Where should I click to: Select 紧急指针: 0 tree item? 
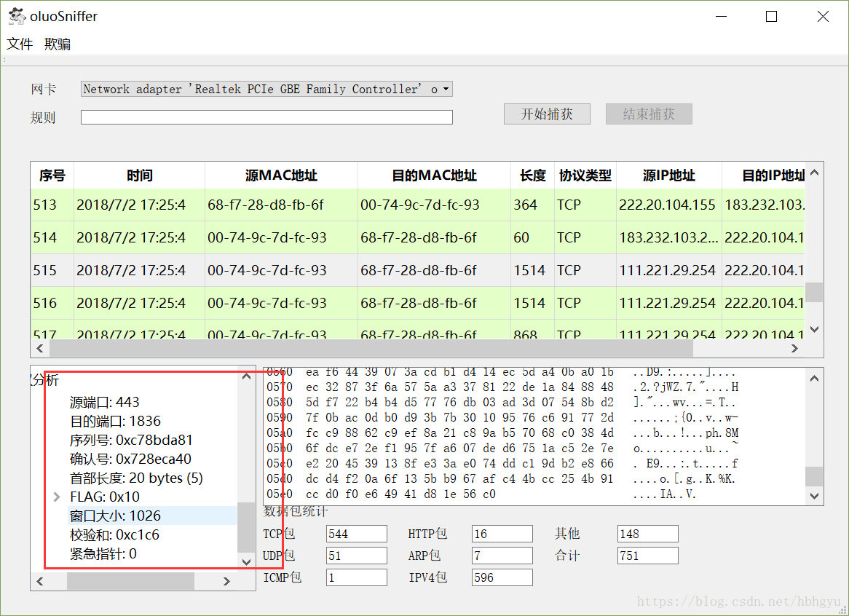103,554
